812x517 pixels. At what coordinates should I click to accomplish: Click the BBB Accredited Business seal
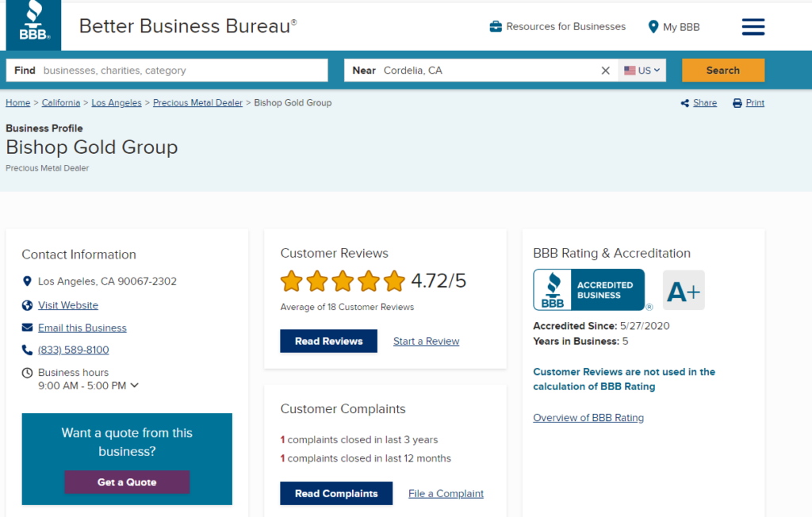589,289
